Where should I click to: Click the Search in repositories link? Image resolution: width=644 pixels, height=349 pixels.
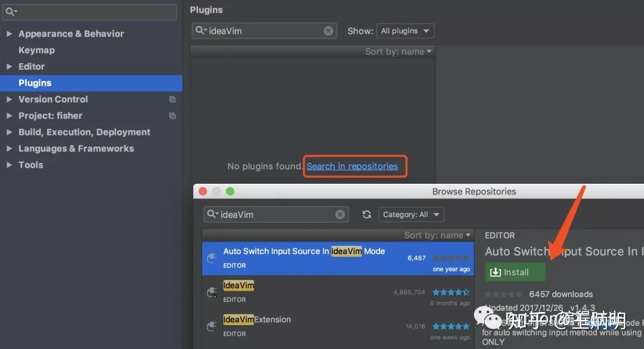(x=354, y=166)
